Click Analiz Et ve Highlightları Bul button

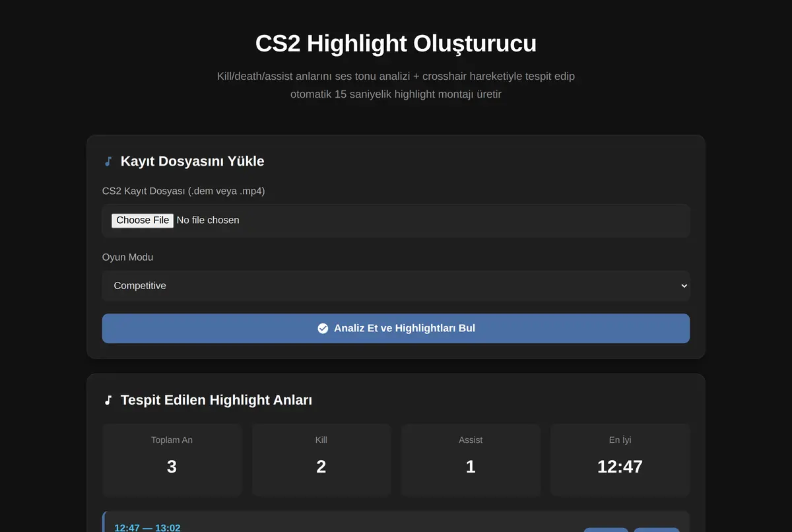pos(396,328)
